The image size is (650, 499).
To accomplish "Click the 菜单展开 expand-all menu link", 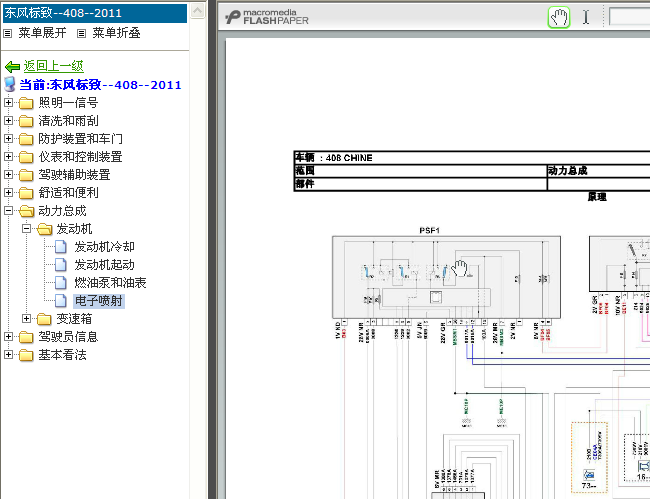I will [x=42, y=33].
